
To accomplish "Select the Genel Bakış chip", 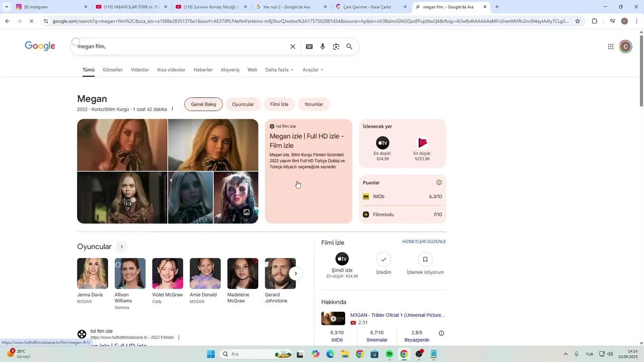I will click(x=204, y=105).
